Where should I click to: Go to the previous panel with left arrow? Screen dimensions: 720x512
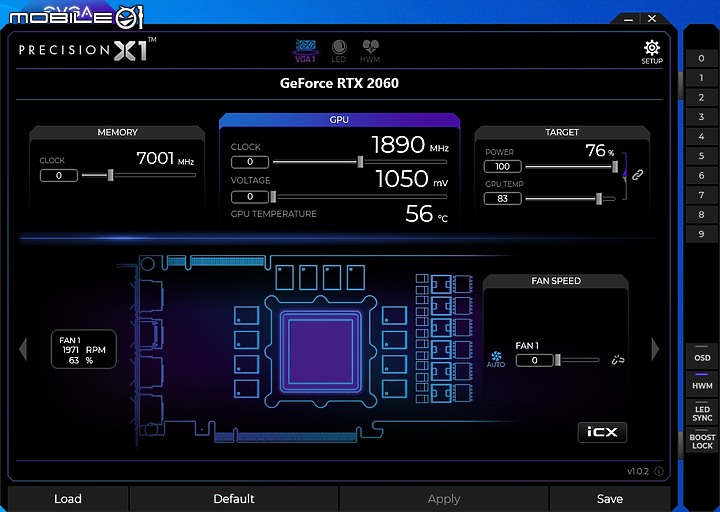click(23, 349)
